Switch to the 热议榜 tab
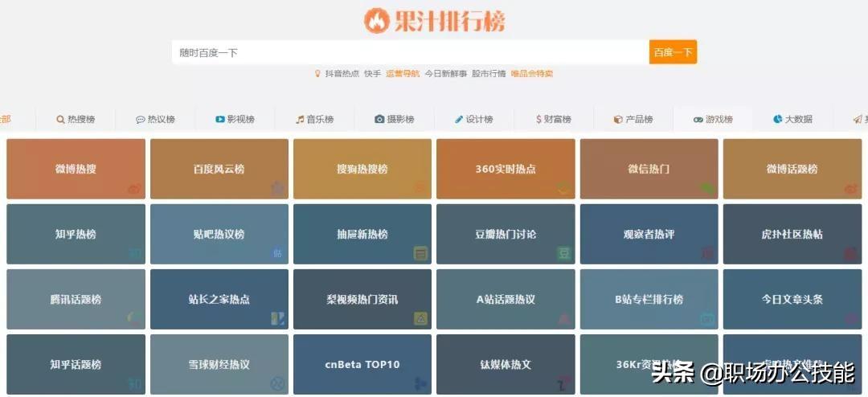 156,119
